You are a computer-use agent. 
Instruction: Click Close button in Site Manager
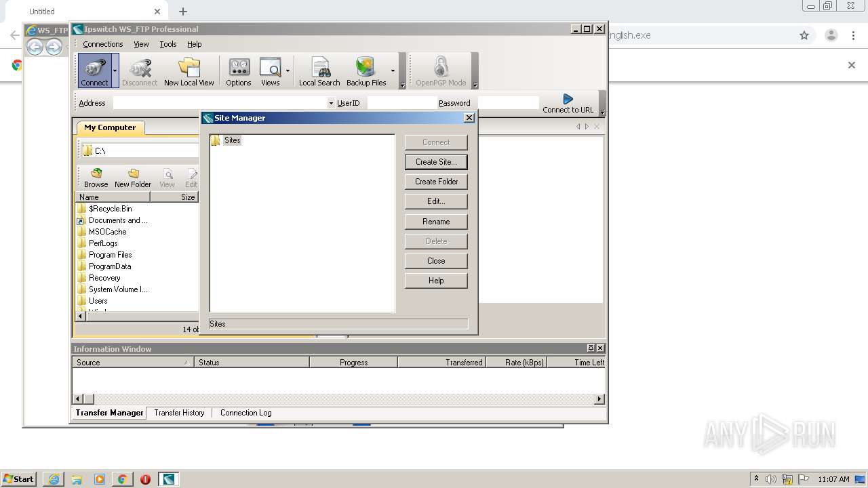coord(436,261)
